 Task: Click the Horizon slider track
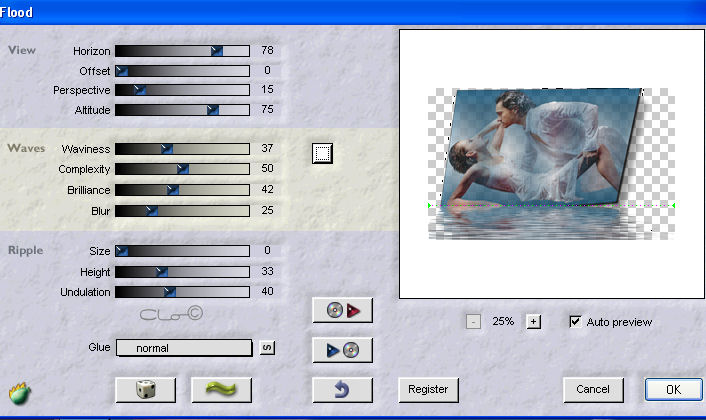pyautogui.click(x=182, y=51)
